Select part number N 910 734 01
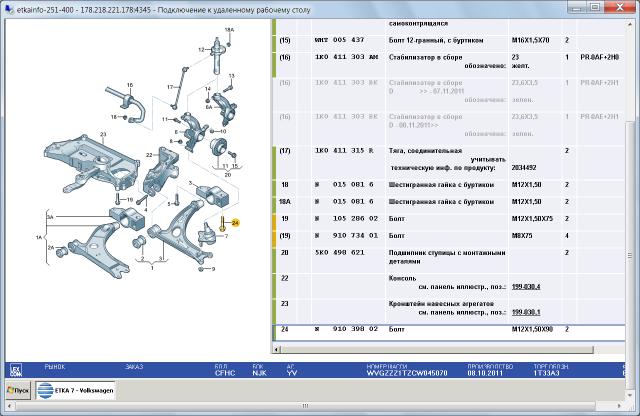640x416 pixels. pyautogui.click(x=346, y=236)
